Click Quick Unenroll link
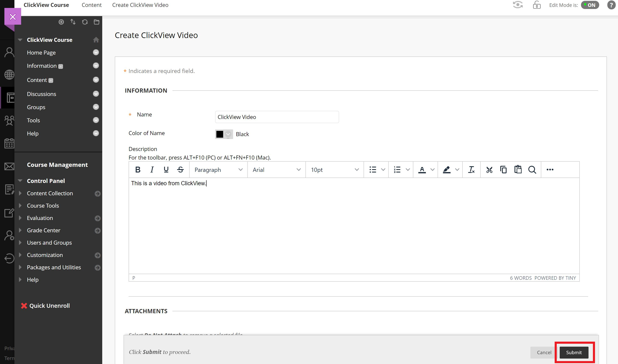Viewport: 618px width, 364px height. pyautogui.click(x=50, y=306)
